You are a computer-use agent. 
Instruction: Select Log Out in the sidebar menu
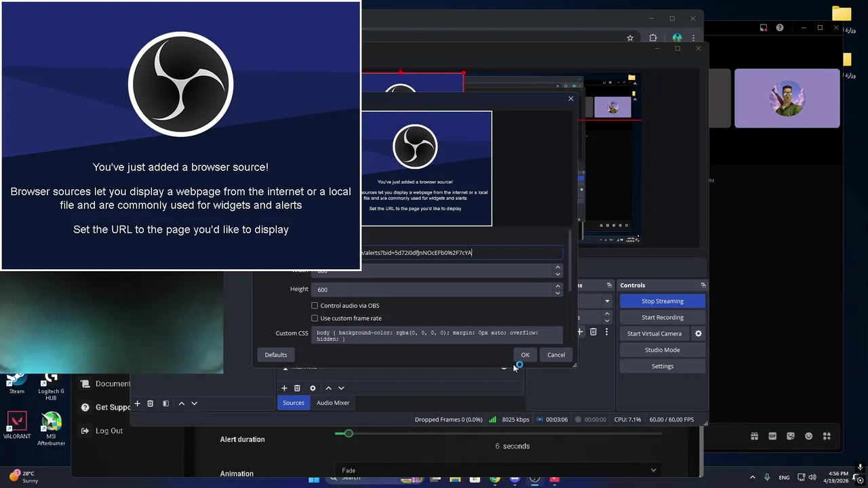pyautogui.click(x=102, y=430)
